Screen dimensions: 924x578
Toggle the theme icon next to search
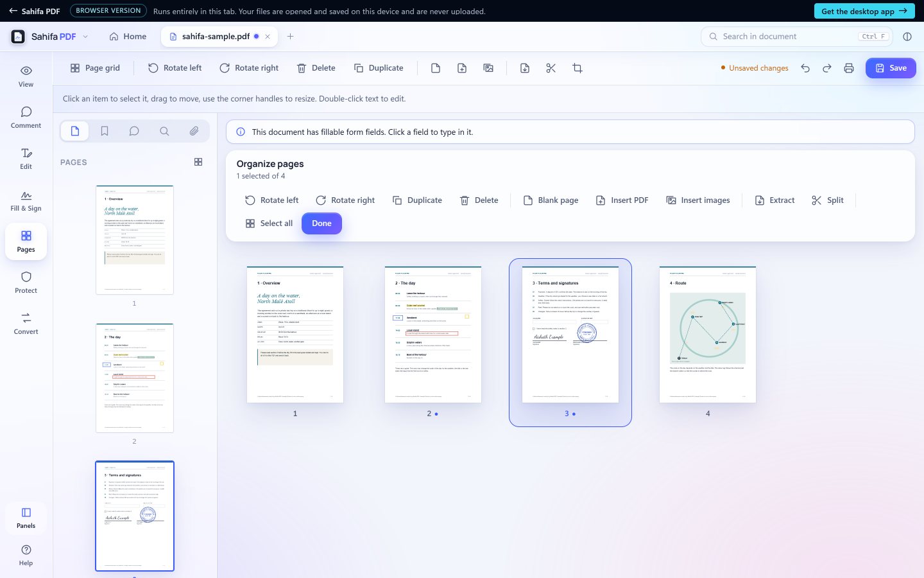[907, 37]
